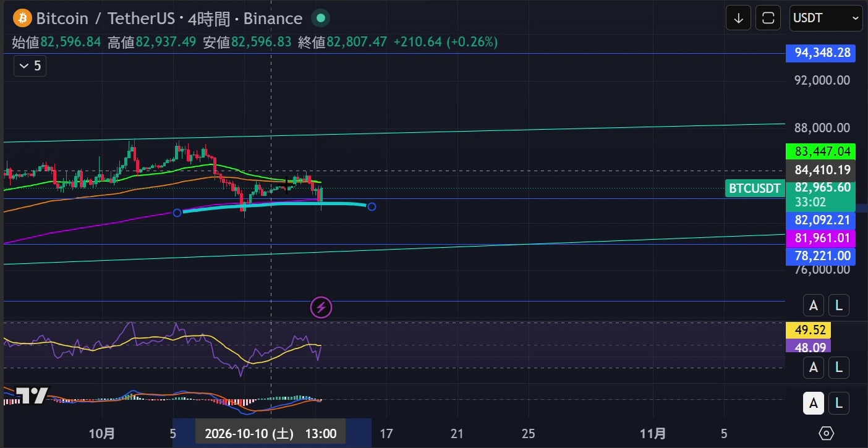Image resolution: width=868 pixels, height=448 pixels.
Task: Click the 78,221.00 blue price label
Action: point(820,256)
